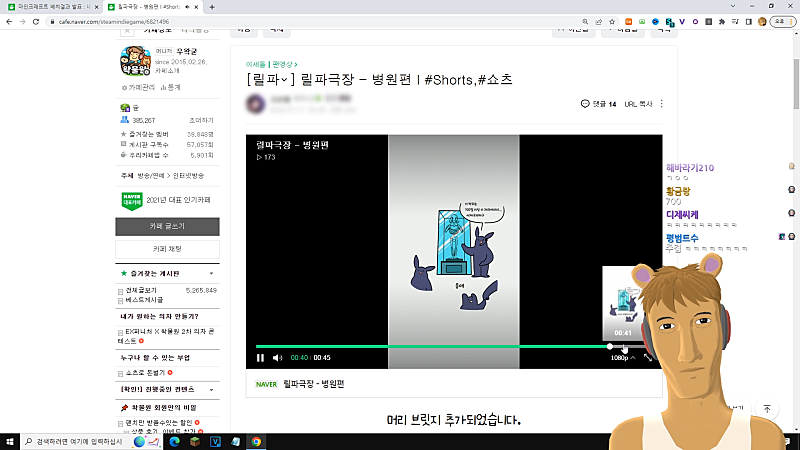Click the scroll-to-top arrow button
800x450 pixels.
point(767,409)
